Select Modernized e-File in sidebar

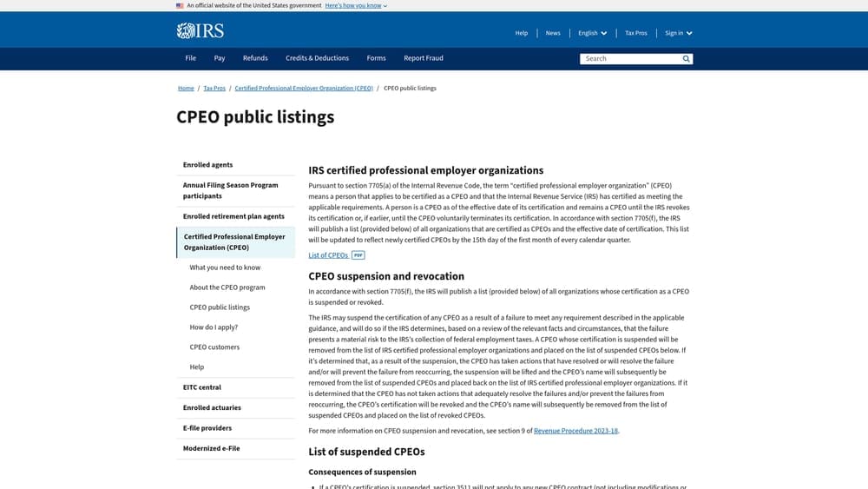tap(236, 448)
